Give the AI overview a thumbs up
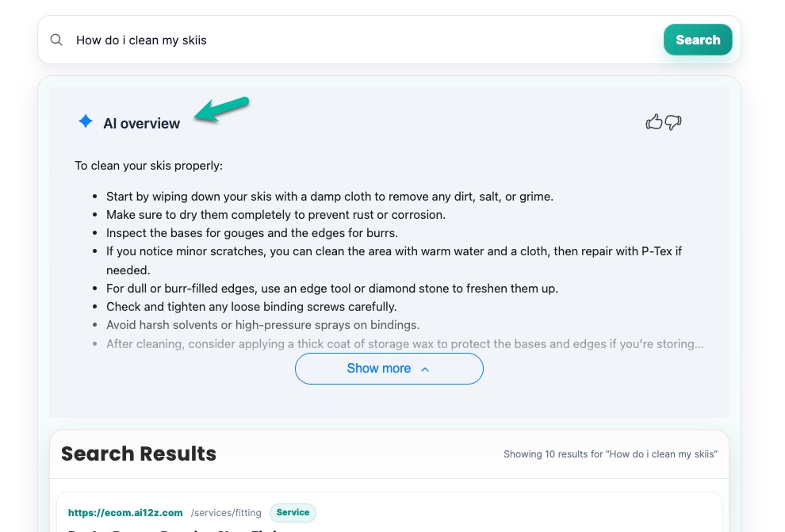Screen dimensions: 785x532 (654, 122)
